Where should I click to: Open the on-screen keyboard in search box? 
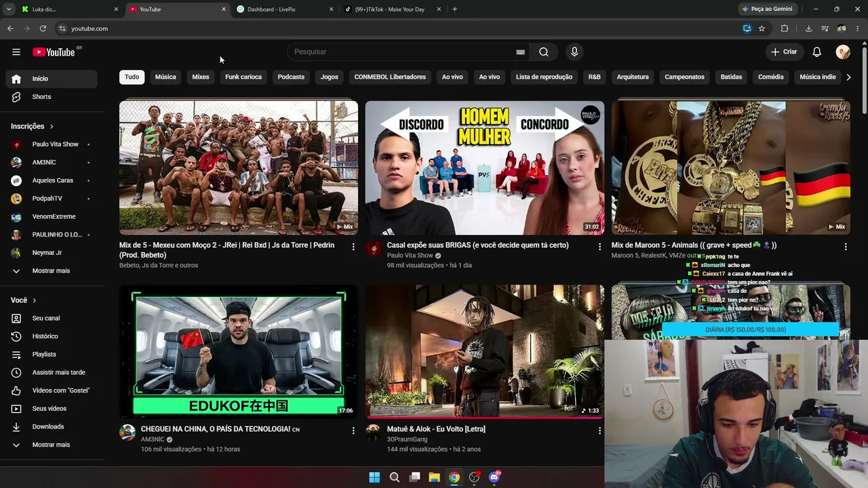coord(520,52)
